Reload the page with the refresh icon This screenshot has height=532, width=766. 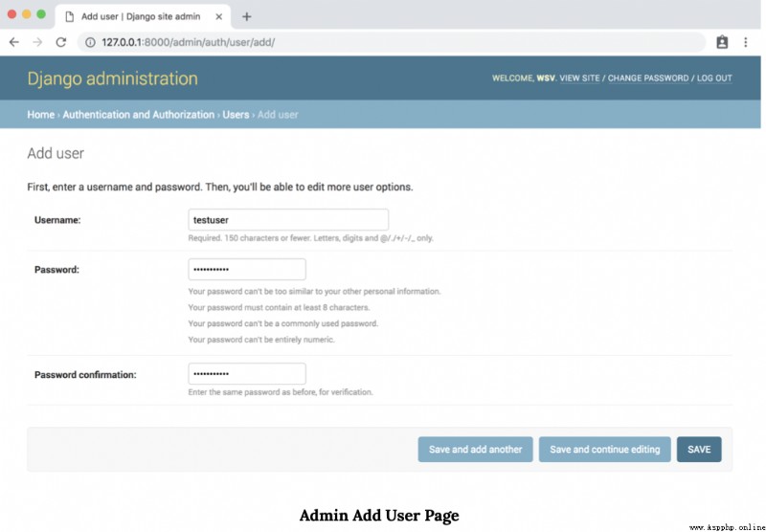point(61,42)
